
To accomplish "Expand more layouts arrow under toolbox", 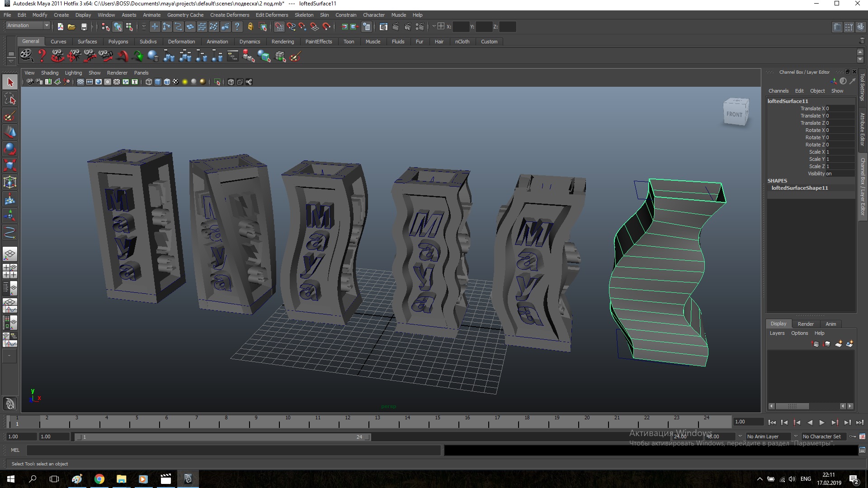I will 10,356.
